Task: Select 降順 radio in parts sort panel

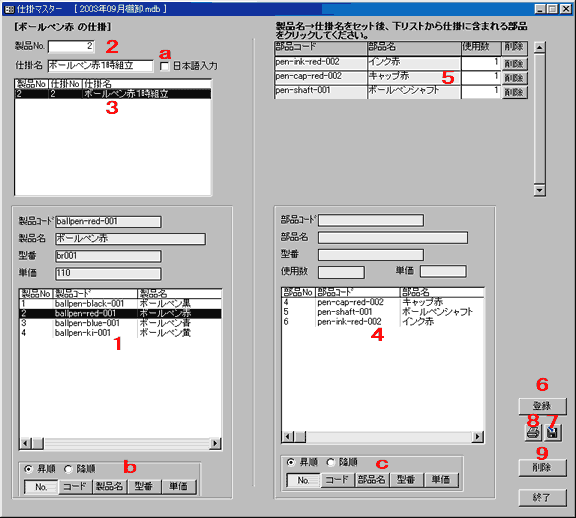Action: pyautogui.click(x=331, y=462)
